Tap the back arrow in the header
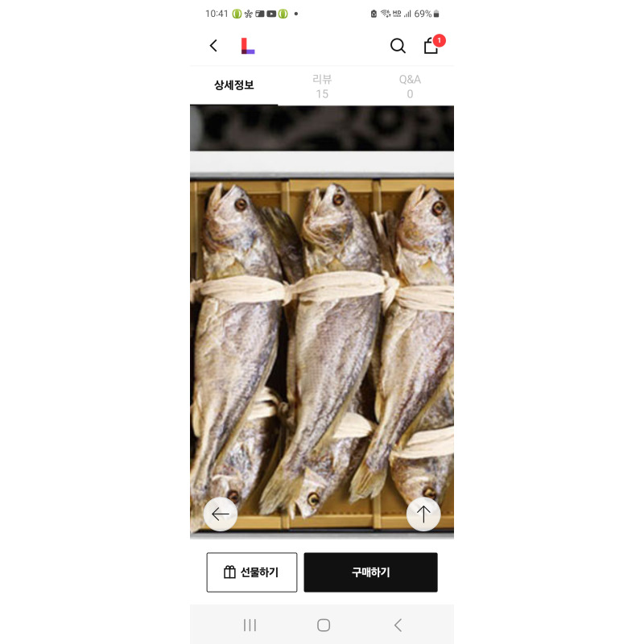This screenshot has width=644, height=644. pos(213,46)
